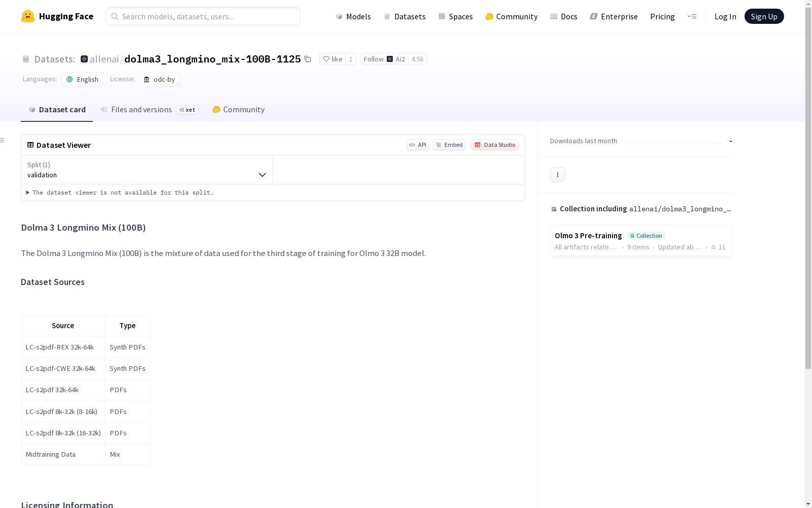
Task: Click the Datasets breadcrumb label
Action: pos(54,59)
